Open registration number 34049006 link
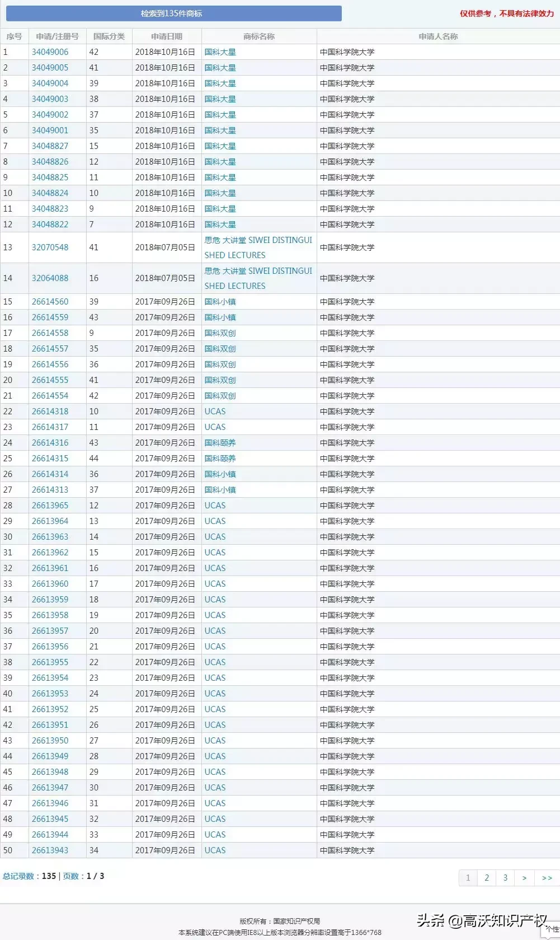Image resolution: width=560 pixels, height=940 pixels. 50,52
